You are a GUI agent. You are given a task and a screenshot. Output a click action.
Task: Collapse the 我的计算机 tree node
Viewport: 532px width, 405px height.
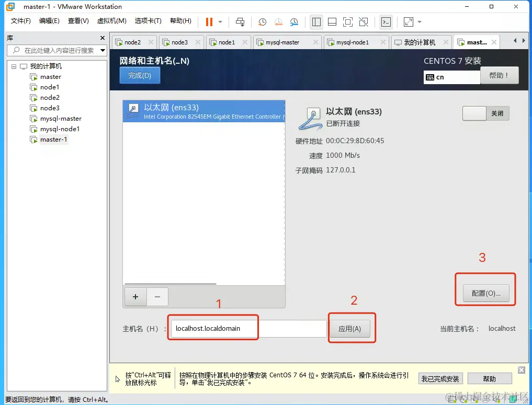[x=14, y=66]
